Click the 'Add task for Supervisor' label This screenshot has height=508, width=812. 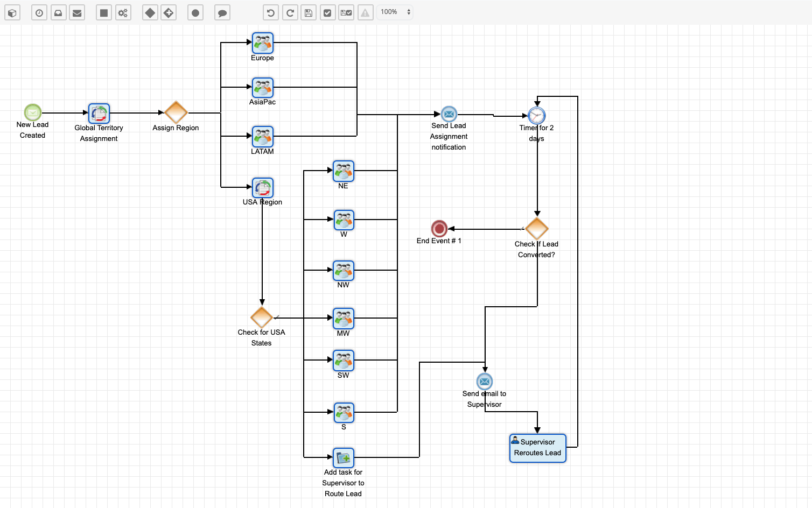point(344,483)
